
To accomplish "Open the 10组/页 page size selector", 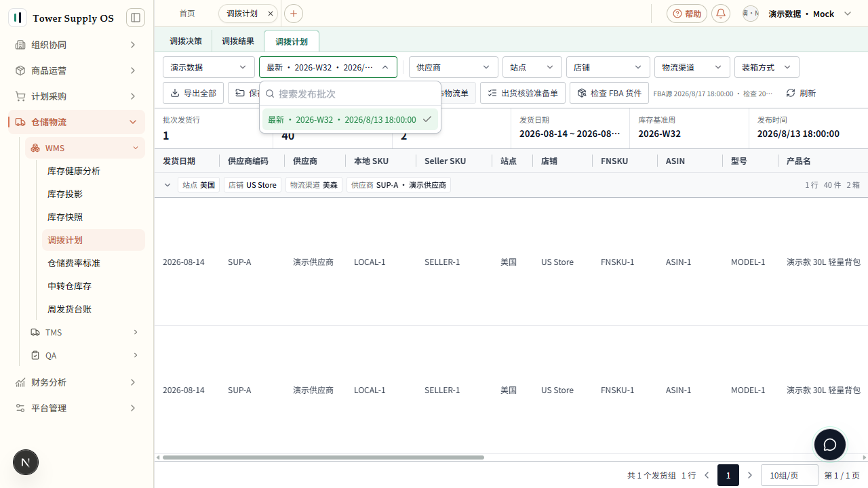I will [x=789, y=476].
